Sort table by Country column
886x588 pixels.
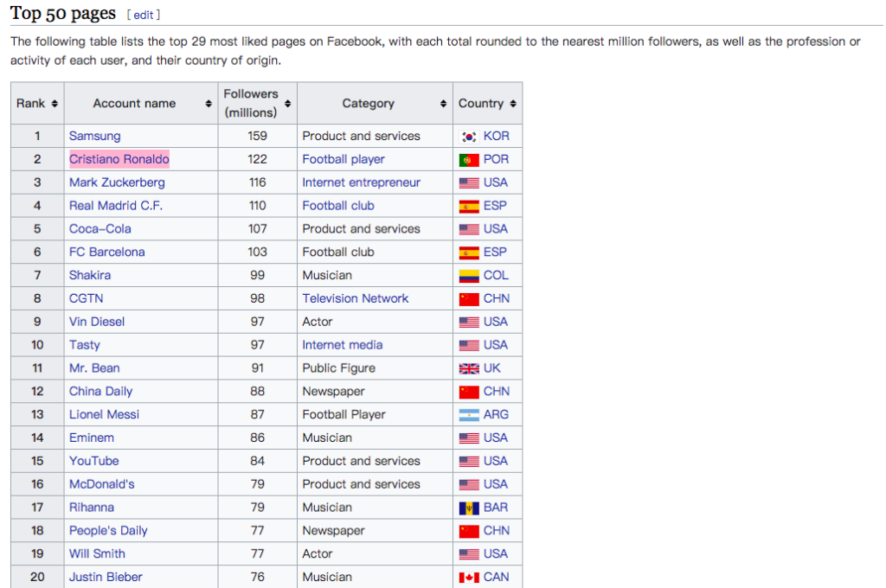pyautogui.click(x=513, y=104)
